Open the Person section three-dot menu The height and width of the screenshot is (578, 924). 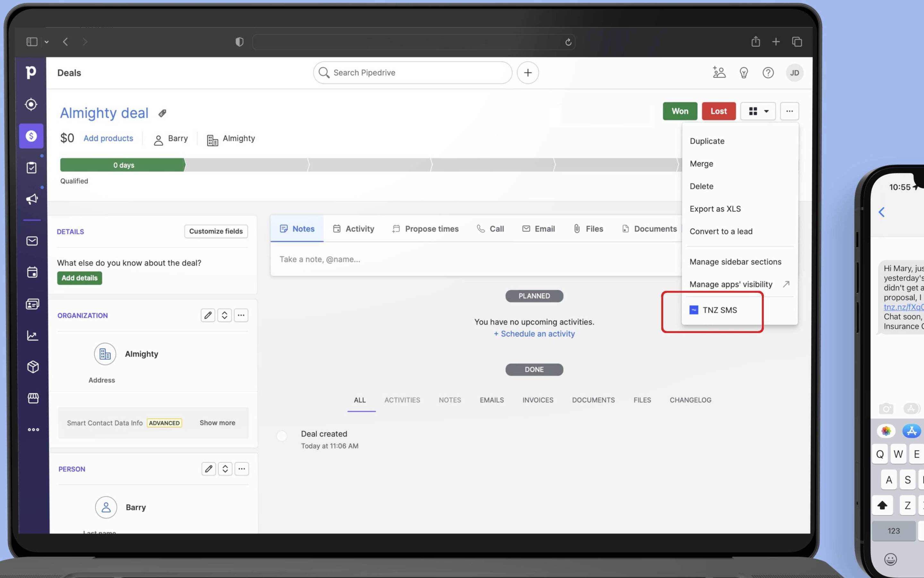coord(242,469)
